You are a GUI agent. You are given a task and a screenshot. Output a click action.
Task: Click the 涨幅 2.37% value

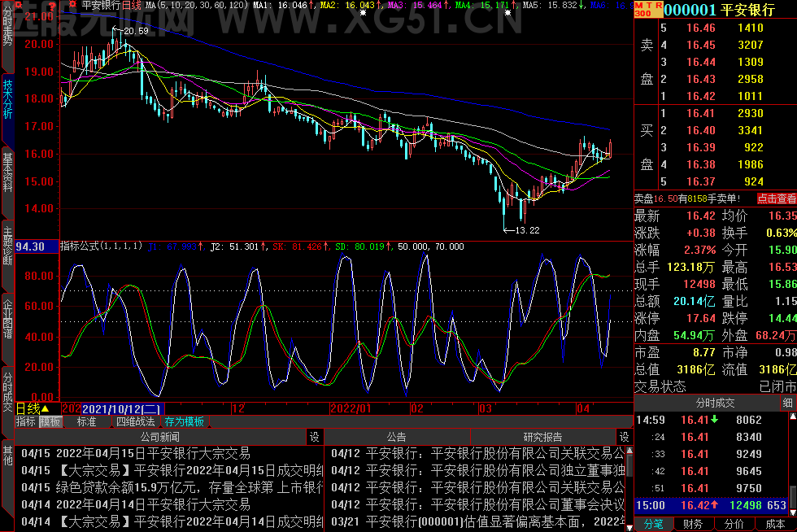699,250
